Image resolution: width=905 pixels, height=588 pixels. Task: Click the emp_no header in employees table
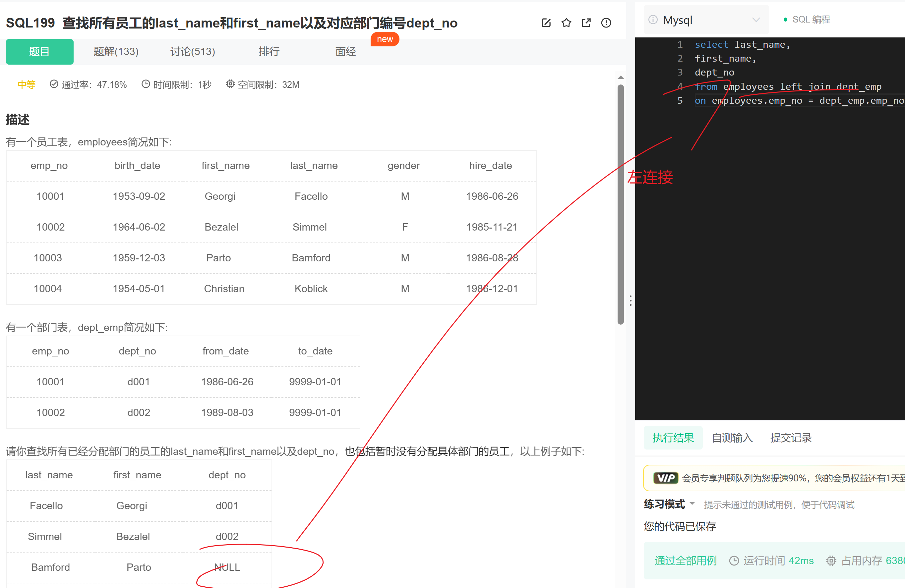[49, 165]
